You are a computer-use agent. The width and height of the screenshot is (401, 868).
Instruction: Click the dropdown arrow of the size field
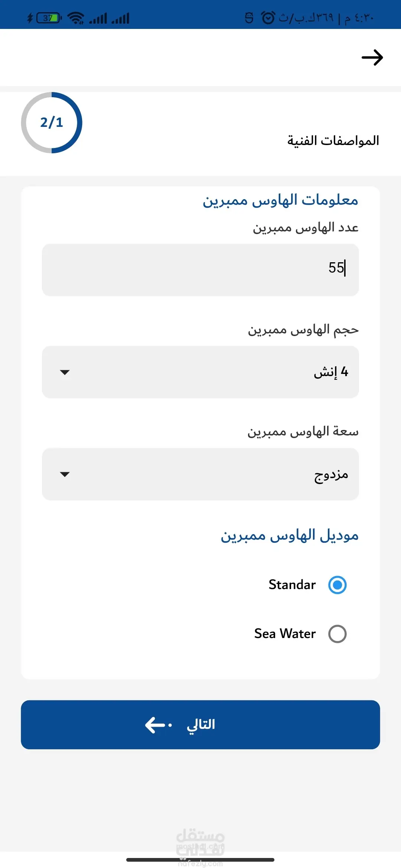coord(65,372)
